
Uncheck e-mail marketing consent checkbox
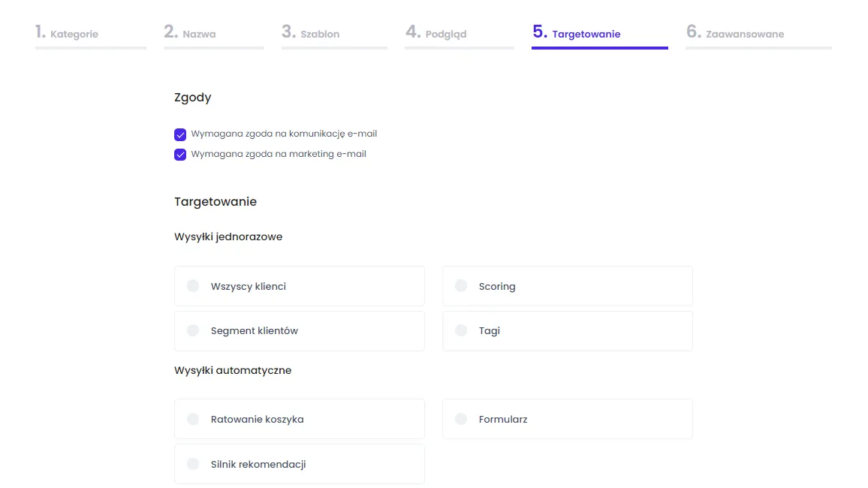click(x=180, y=155)
